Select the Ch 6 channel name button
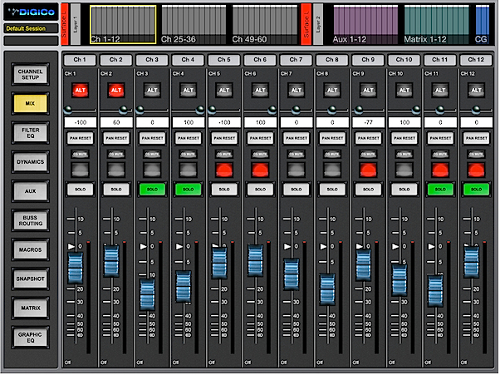 click(260, 60)
